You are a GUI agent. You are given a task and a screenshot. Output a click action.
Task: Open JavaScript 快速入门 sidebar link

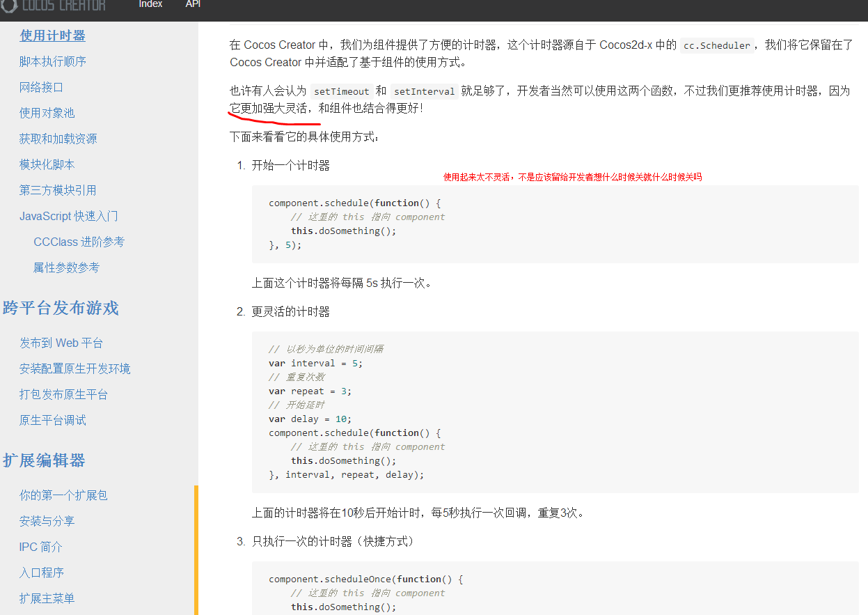[x=68, y=216]
